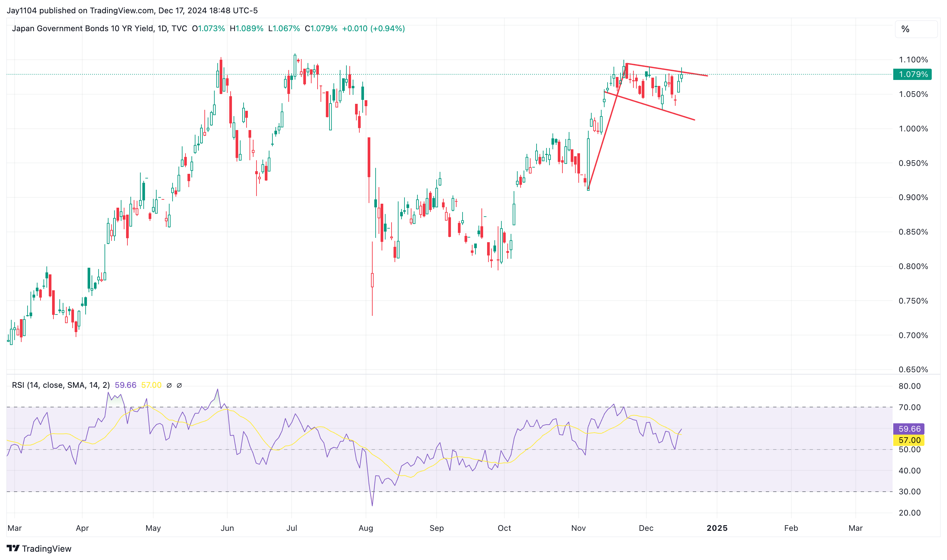Click the green 1.079% current price tag

912,74
